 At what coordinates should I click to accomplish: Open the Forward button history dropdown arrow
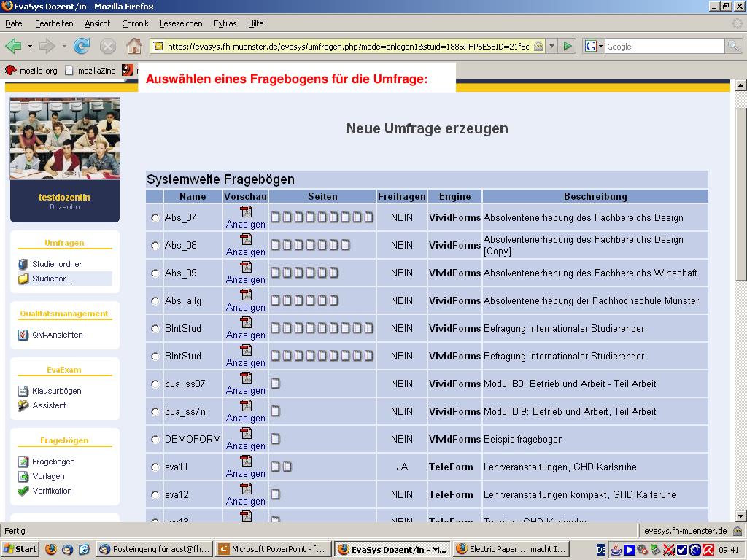(64, 46)
